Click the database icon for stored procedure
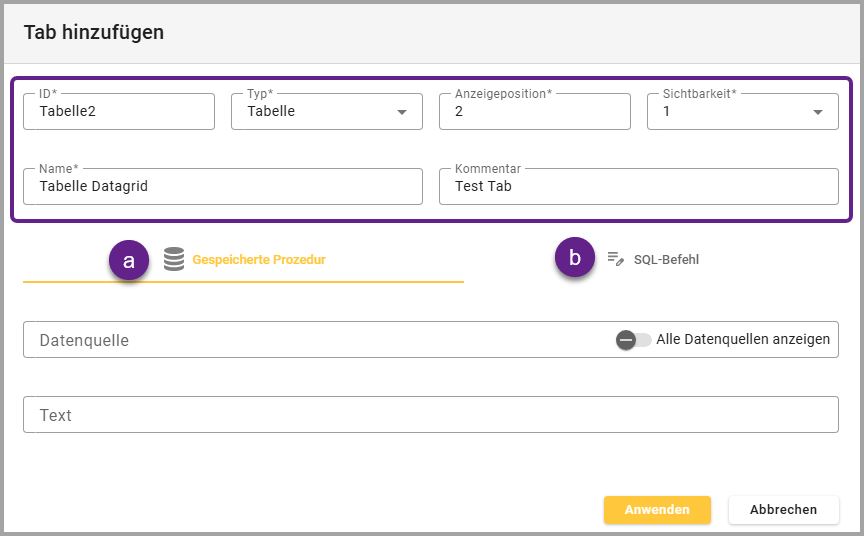The height and width of the screenshot is (536, 864). (x=174, y=260)
